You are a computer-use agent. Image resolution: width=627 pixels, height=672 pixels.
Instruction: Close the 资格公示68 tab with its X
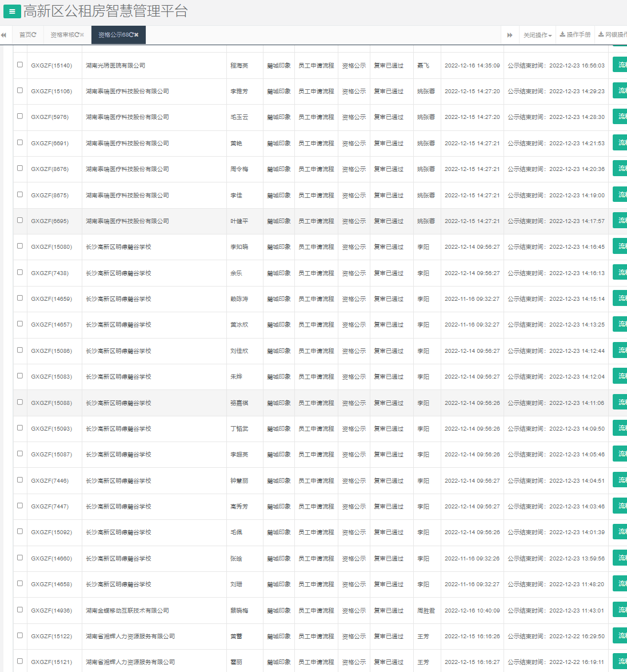pos(137,35)
